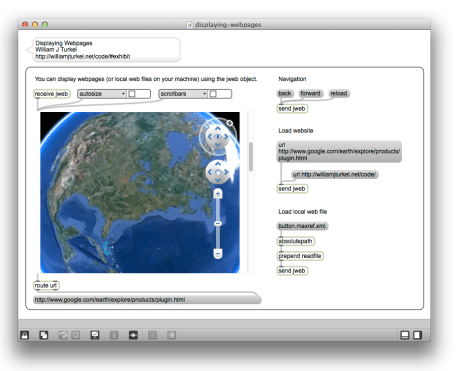Click the 'You can display webpages' comment
460x371 pixels.
tap(146, 79)
